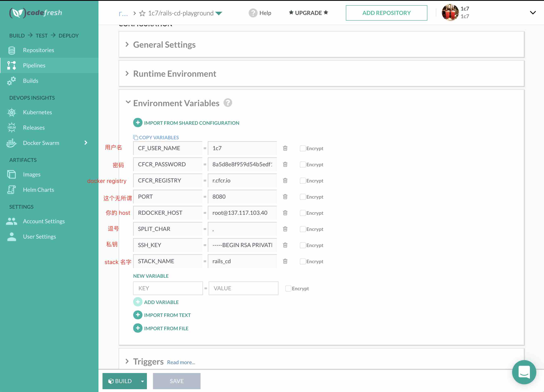Click the Import From File plus icon
The width and height of the screenshot is (544, 392).
[x=138, y=328]
